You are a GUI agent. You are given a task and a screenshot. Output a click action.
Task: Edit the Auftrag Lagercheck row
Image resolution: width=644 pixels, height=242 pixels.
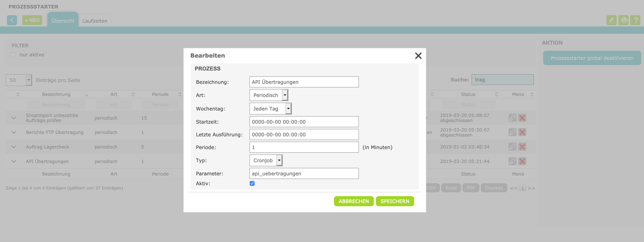[512, 147]
